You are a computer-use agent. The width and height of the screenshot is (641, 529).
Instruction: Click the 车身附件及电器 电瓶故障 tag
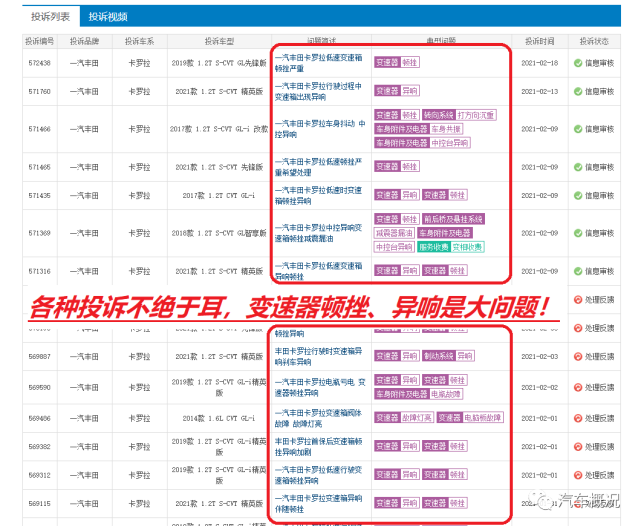pos(419,394)
